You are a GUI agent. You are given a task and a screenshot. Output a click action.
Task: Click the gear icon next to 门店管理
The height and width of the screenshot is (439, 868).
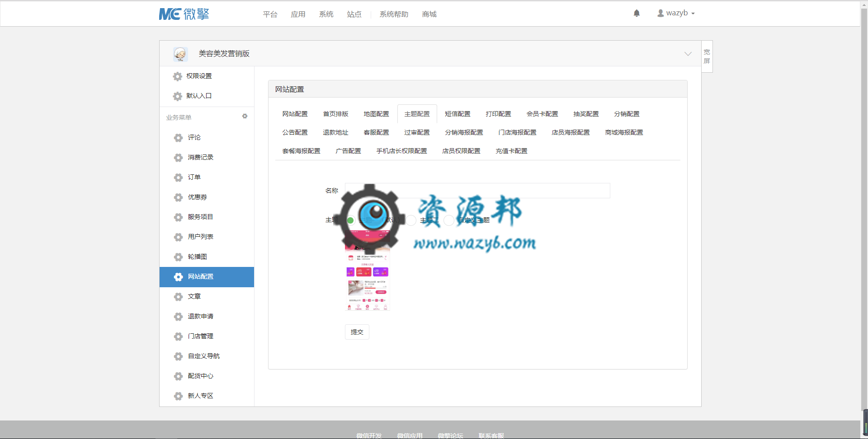point(179,336)
